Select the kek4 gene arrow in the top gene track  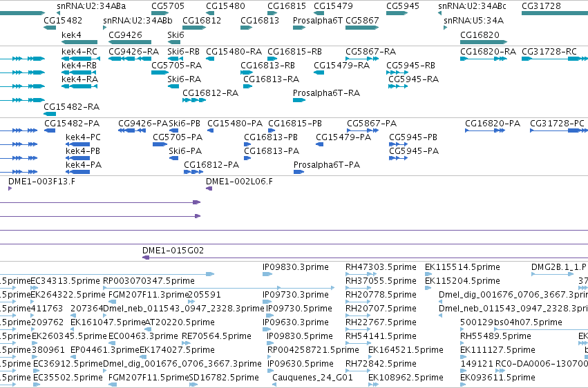click(79, 42)
